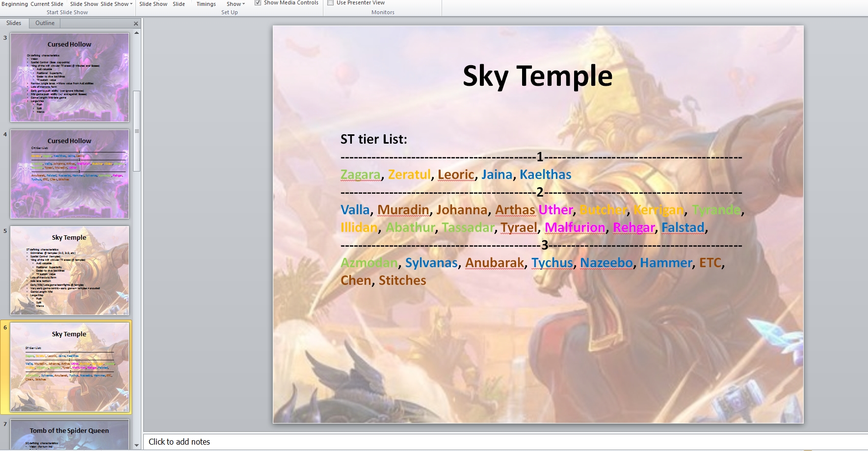Click the tier divider number '1'
The height and width of the screenshot is (451, 868).
(540, 157)
